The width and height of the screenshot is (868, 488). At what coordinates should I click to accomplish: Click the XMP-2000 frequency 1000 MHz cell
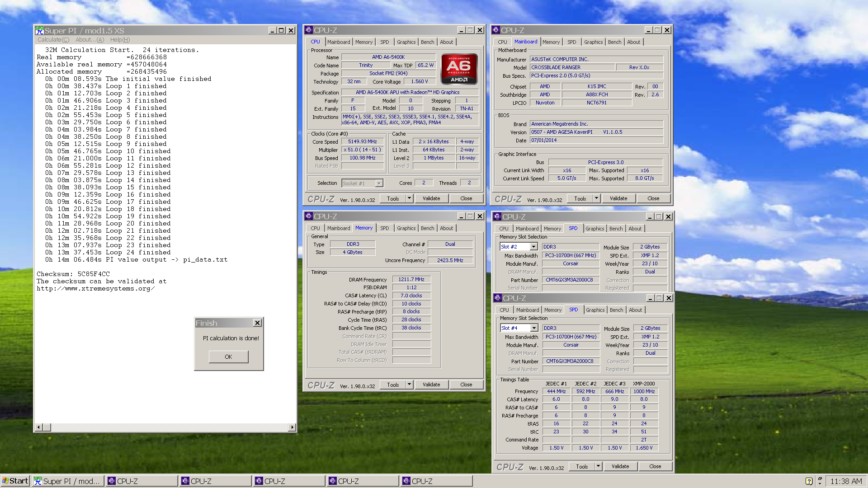(x=644, y=391)
